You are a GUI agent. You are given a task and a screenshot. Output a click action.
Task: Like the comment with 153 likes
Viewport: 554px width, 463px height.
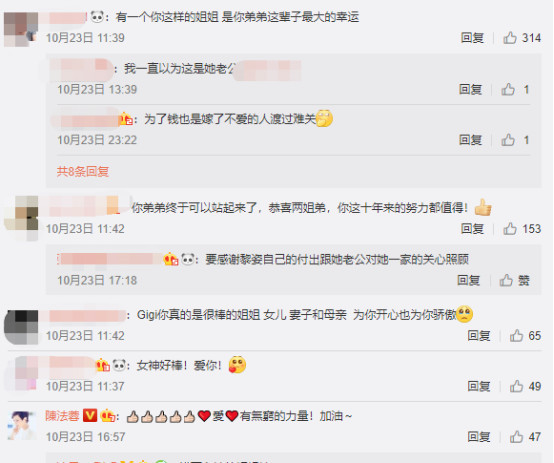point(510,229)
